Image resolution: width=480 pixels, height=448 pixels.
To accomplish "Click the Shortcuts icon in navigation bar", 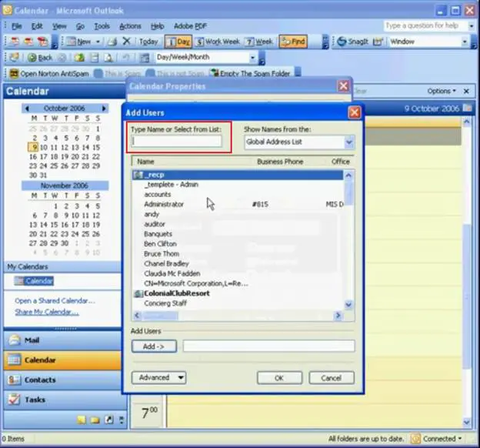I will (x=109, y=420).
